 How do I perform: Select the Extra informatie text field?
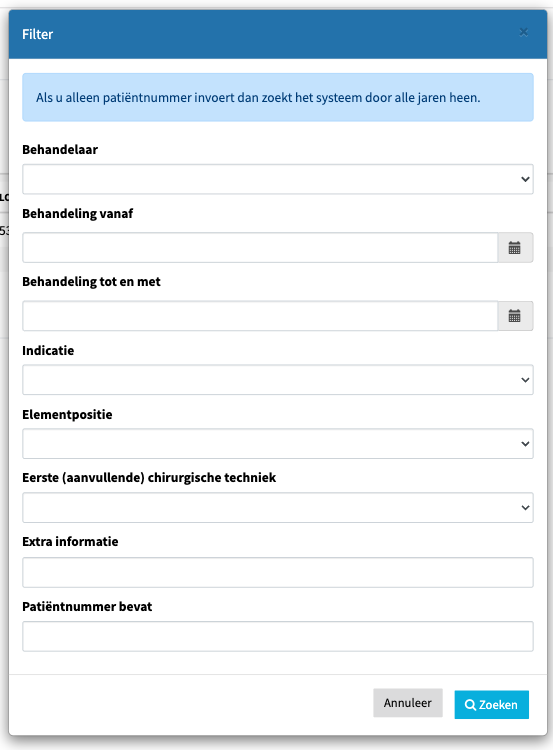(277, 572)
